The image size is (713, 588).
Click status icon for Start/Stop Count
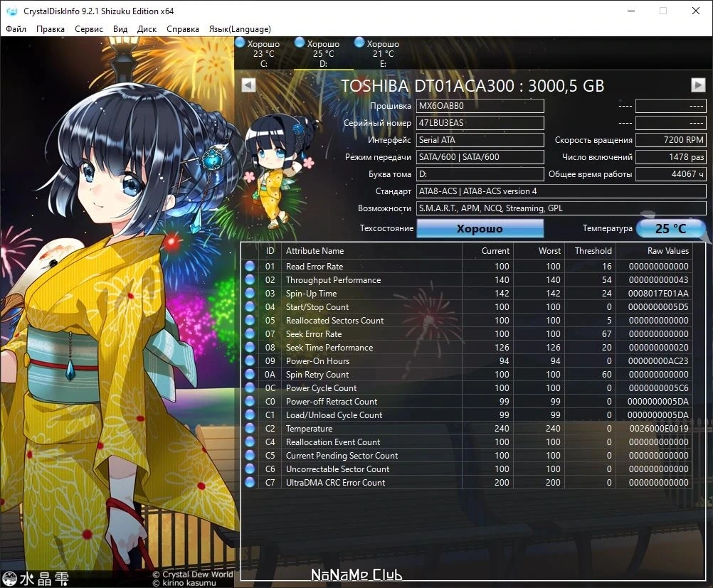[x=250, y=306]
